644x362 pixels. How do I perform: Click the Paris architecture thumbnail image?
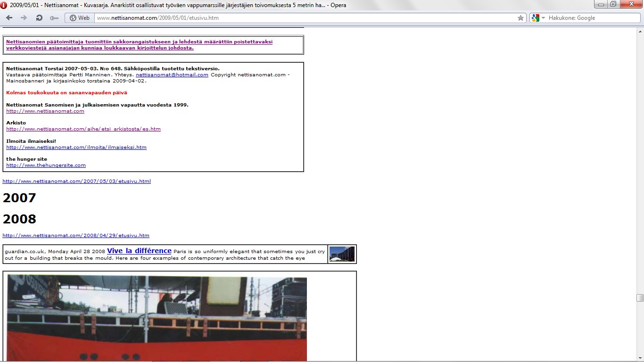342,254
